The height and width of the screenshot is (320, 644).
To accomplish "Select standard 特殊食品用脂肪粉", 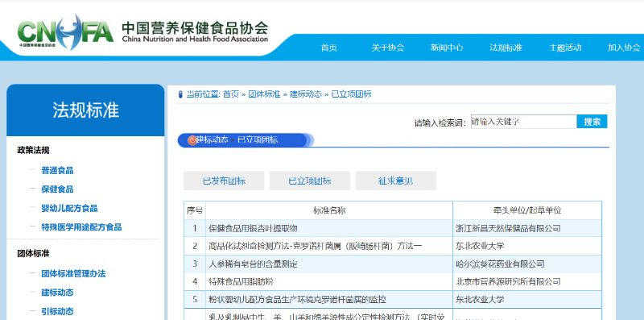I will tap(241, 282).
